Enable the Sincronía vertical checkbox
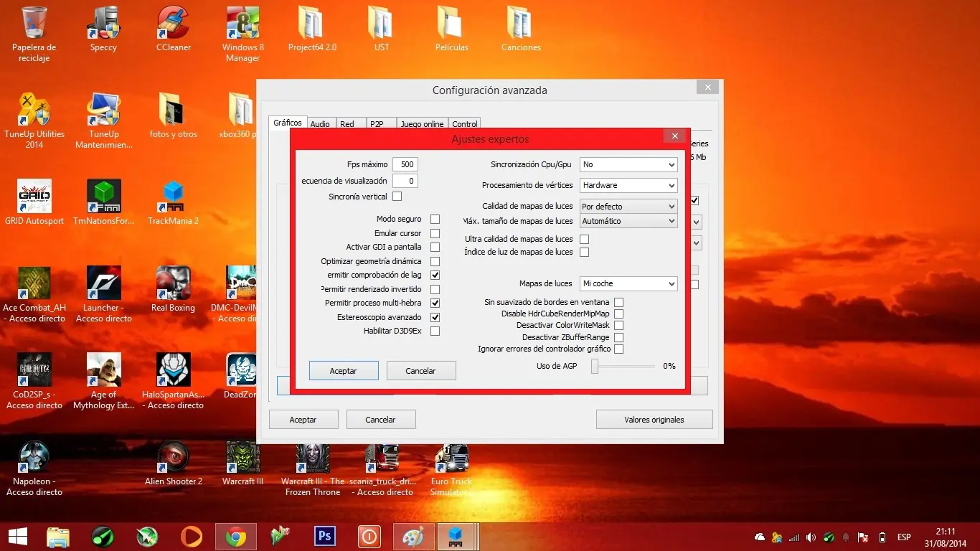 click(397, 197)
